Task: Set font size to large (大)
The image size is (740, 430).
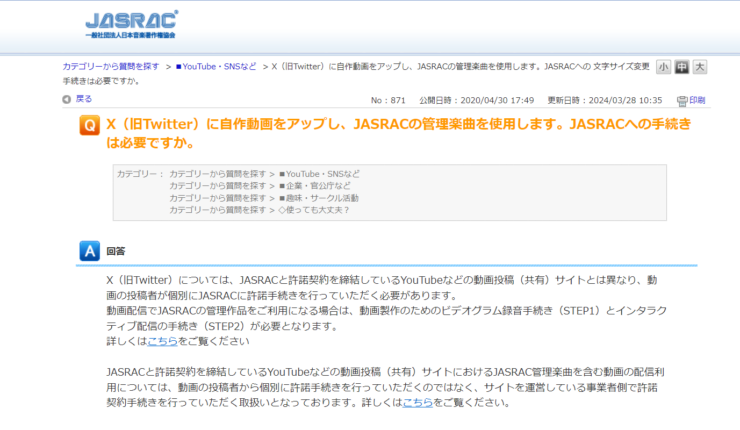Action: [x=700, y=67]
